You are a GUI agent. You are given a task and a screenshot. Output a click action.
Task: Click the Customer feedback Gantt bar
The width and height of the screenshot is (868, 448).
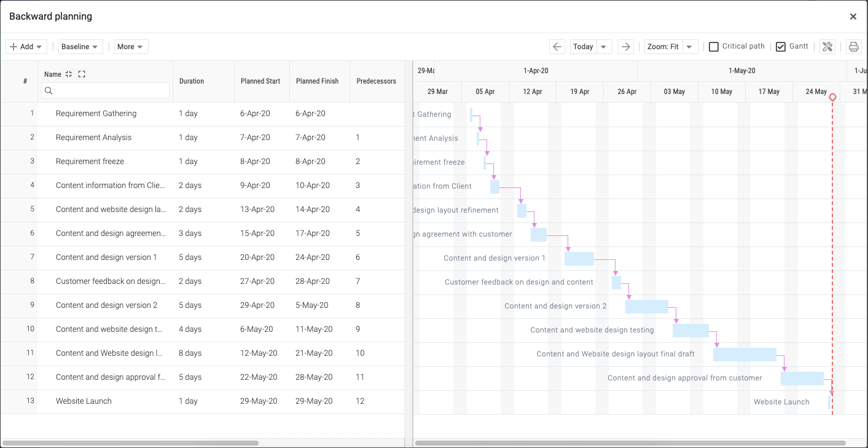coord(616,283)
